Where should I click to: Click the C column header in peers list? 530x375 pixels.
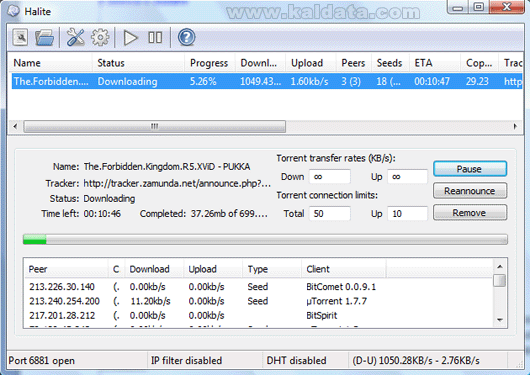tap(117, 269)
